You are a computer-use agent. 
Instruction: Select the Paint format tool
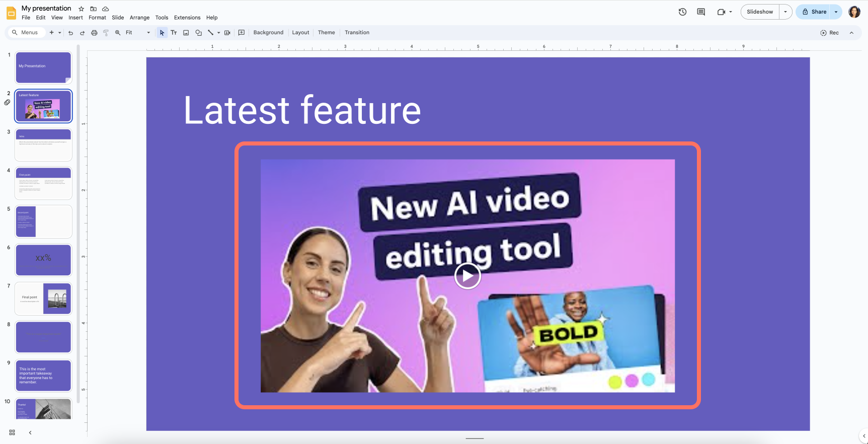[x=106, y=33]
